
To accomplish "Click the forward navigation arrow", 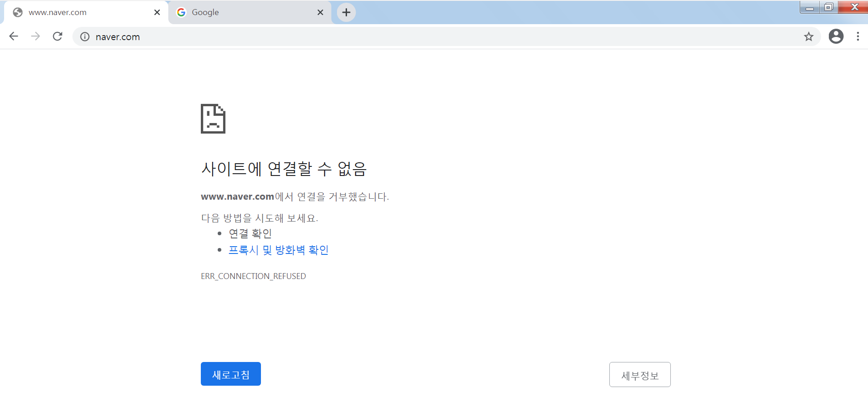I will 36,36.
